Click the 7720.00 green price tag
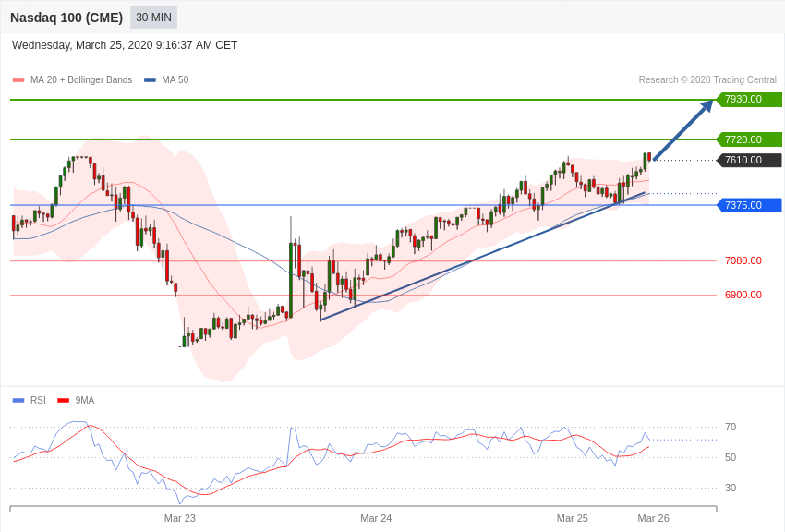Image resolution: width=785 pixels, height=532 pixels. coord(749,139)
